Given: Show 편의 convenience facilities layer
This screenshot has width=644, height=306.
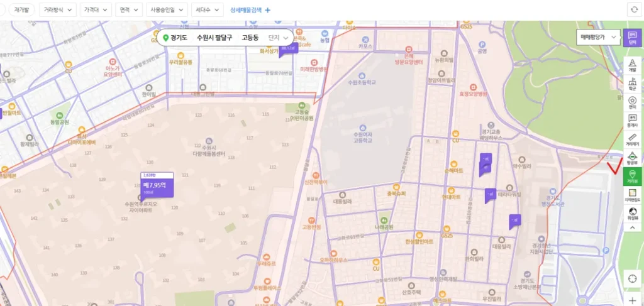Looking at the screenshot, I should pyautogui.click(x=632, y=102).
